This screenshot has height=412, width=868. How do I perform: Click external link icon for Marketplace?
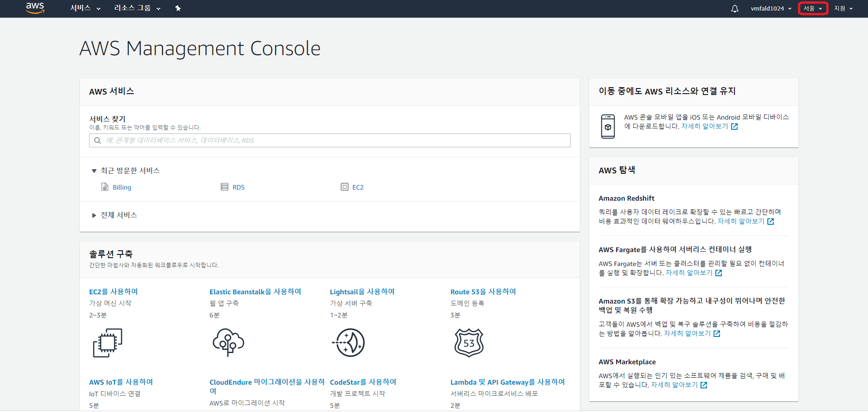(x=704, y=385)
